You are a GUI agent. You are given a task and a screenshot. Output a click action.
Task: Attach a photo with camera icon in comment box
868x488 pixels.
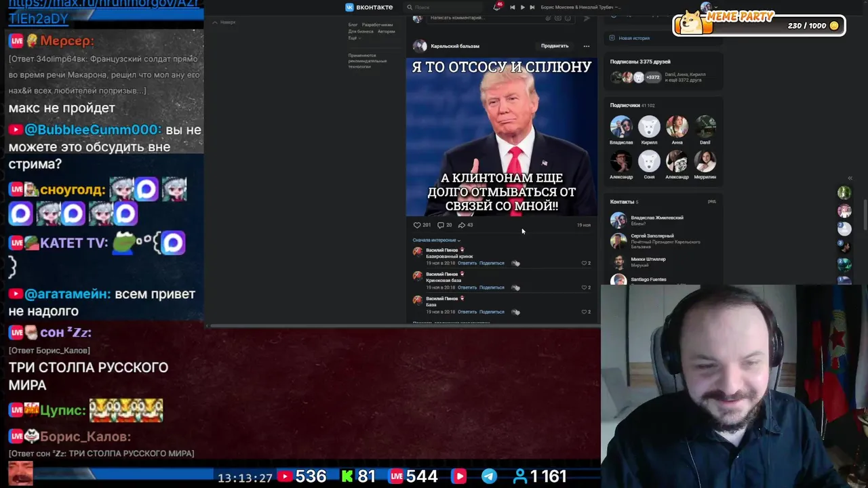558,18
